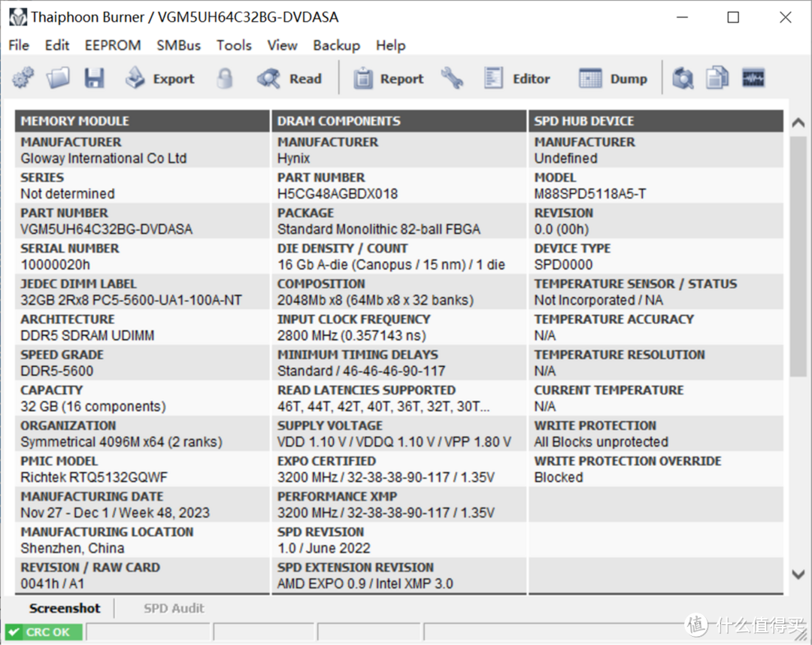Click module part number VGM5UH64C32BG-DVDASA value
Image resolution: width=812 pixels, height=645 pixels.
(106, 229)
